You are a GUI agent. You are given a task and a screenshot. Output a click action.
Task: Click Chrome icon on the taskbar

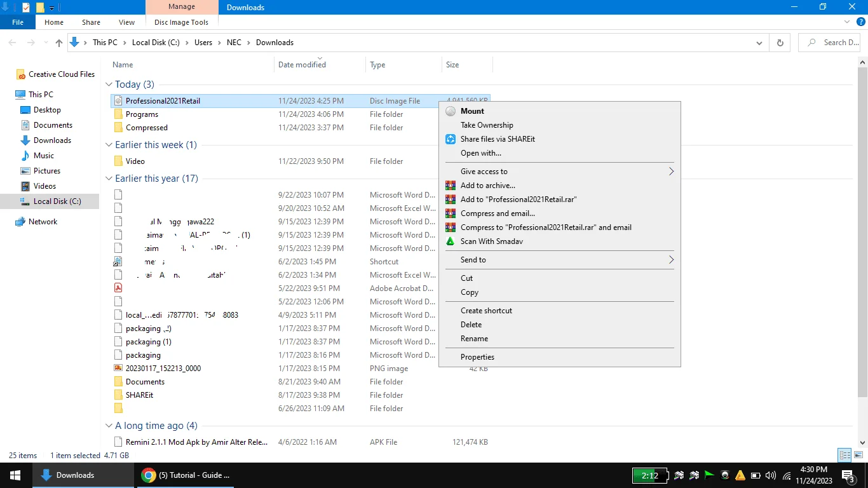(x=149, y=475)
